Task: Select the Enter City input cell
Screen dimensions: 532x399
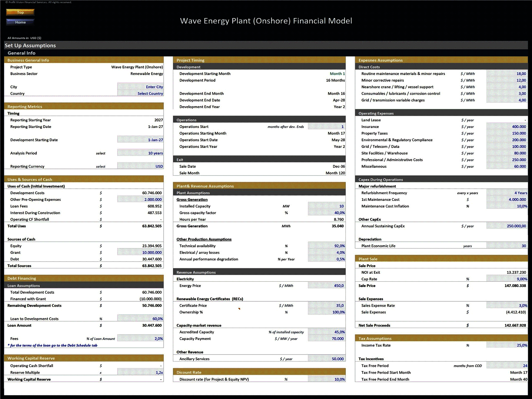Action: tap(140, 87)
